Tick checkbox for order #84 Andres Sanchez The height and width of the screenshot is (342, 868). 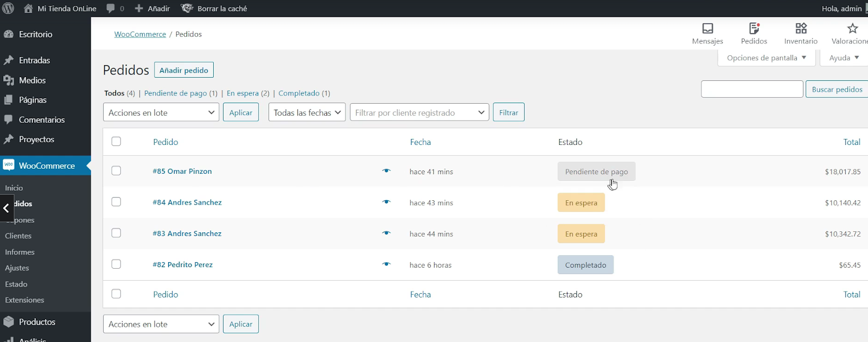click(116, 202)
